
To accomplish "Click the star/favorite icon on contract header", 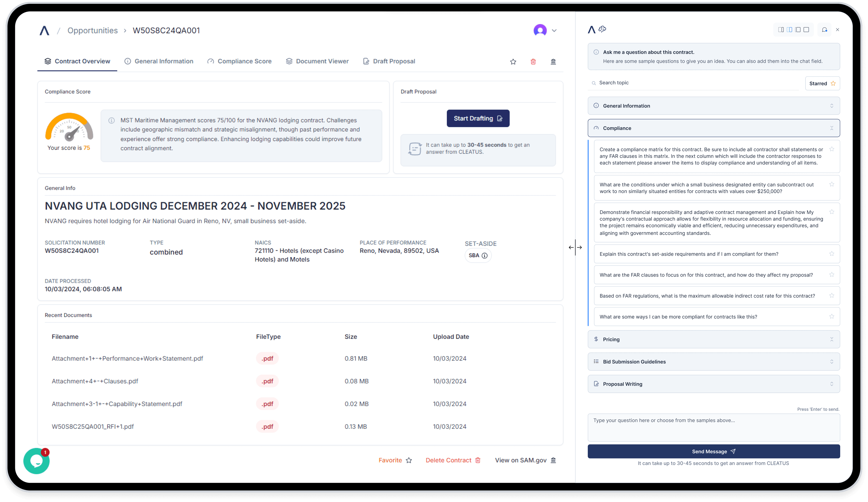I will 513,61.
